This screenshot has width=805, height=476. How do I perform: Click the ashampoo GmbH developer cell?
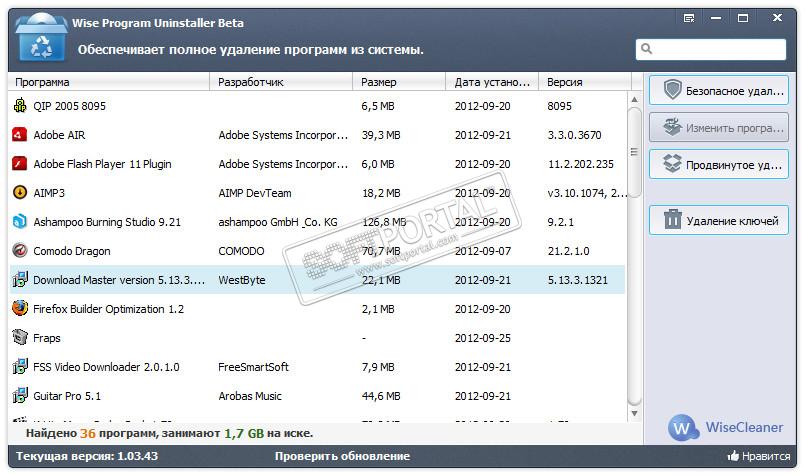(278, 222)
